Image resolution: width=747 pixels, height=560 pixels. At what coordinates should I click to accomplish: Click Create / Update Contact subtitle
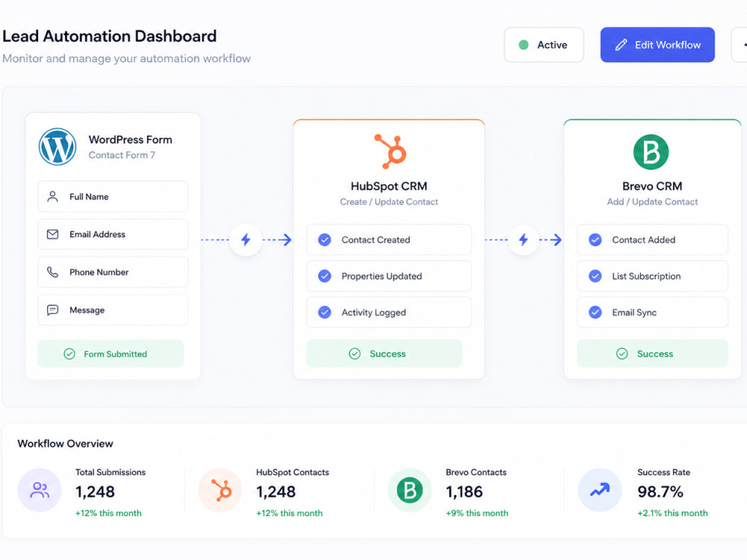pyautogui.click(x=388, y=202)
